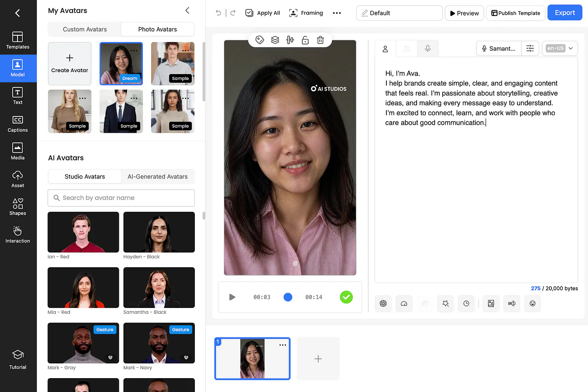The width and height of the screenshot is (588, 392).
Task: Open options on slide 1 thumbnail
Action: click(283, 345)
